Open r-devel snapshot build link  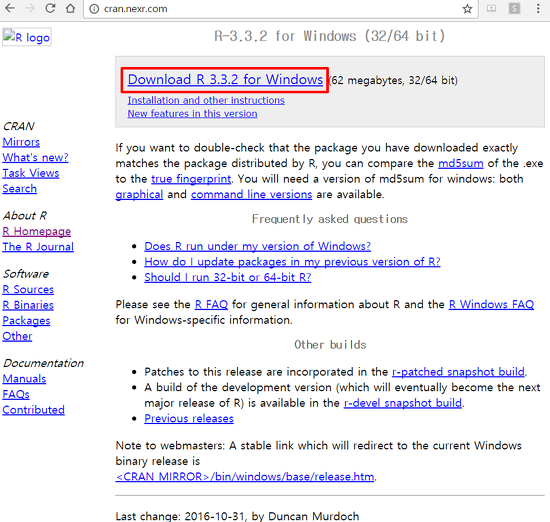pos(403,403)
